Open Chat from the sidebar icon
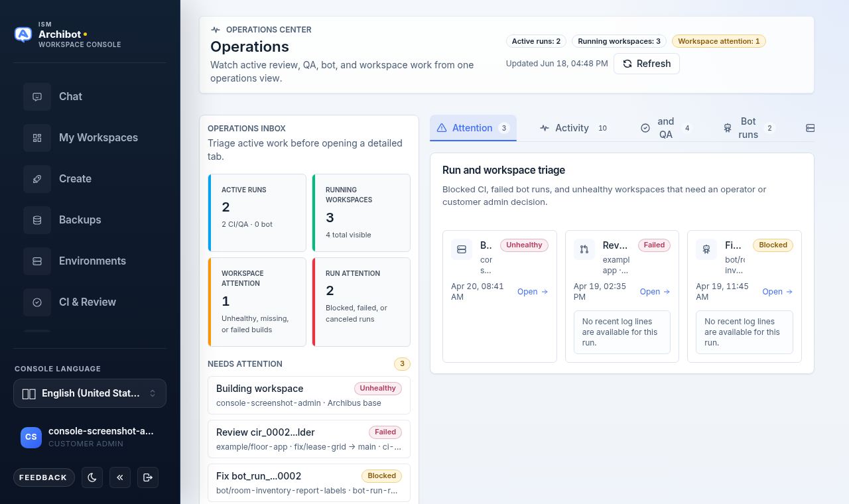This screenshot has height=504, width=849. (37, 97)
